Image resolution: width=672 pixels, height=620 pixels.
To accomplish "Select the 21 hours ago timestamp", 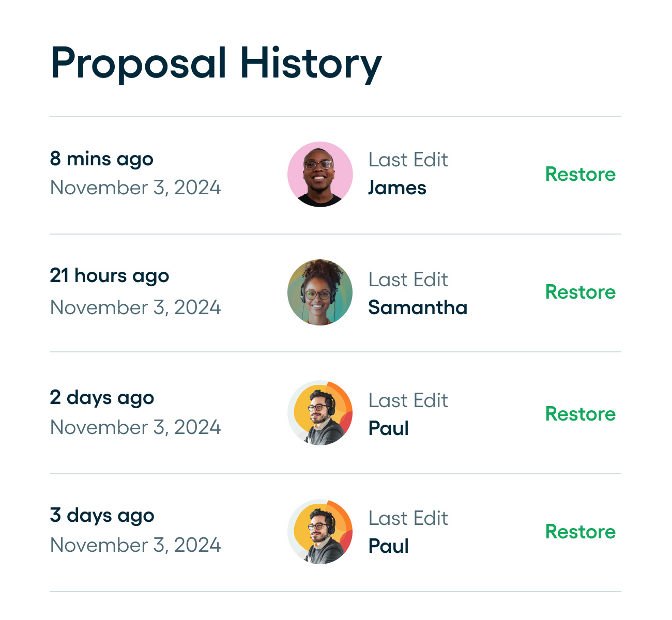I will tap(109, 276).
